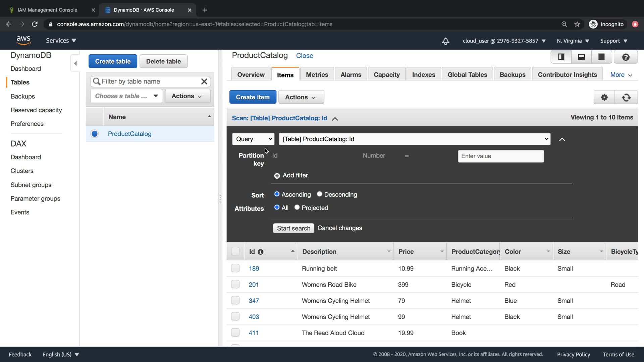Clear the table name filter with the X

pos(204,81)
